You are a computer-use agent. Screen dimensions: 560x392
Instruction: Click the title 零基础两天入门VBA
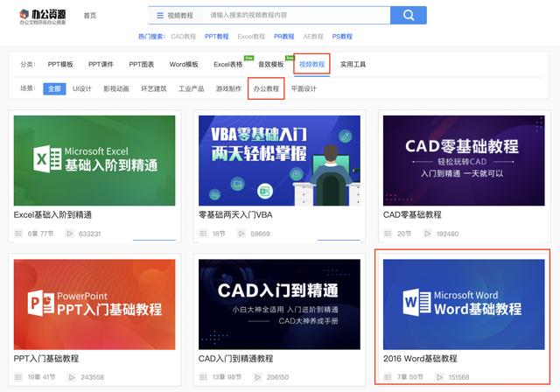pyautogui.click(x=235, y=215)
